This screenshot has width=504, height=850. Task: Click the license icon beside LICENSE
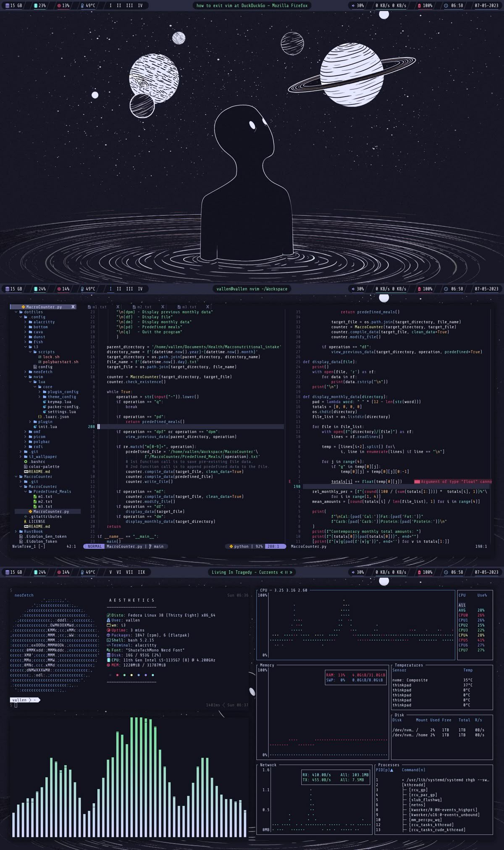click(x=26, y=521)
